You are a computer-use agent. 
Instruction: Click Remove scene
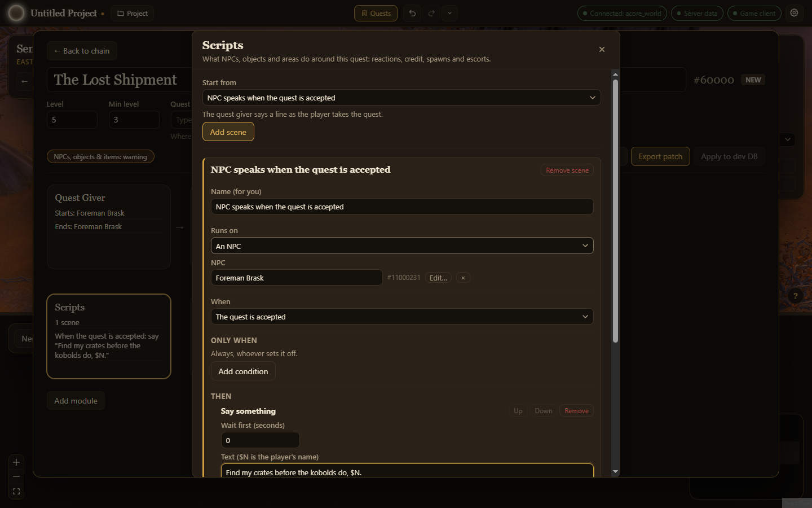pos(567,170)
